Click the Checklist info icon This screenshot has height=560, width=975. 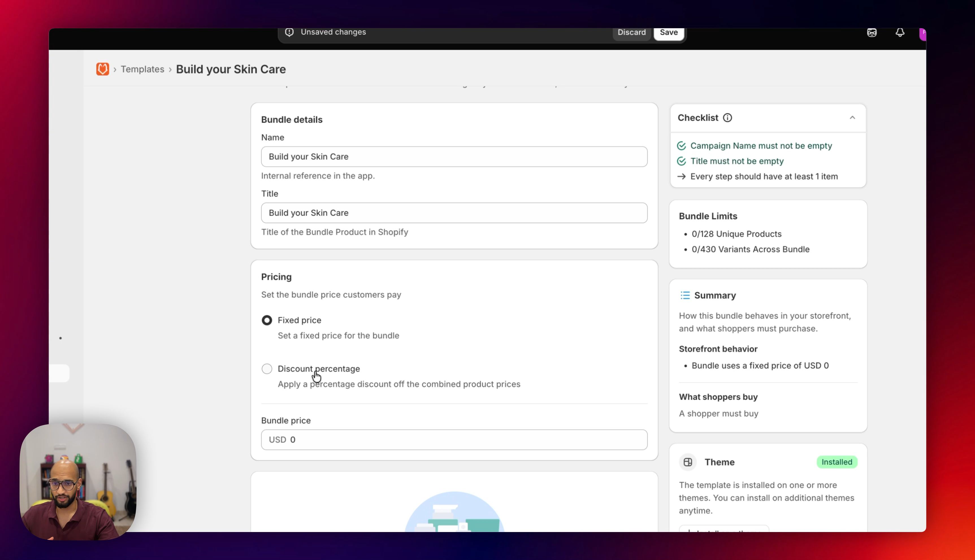pyautogui.click(x=727, y=118)
